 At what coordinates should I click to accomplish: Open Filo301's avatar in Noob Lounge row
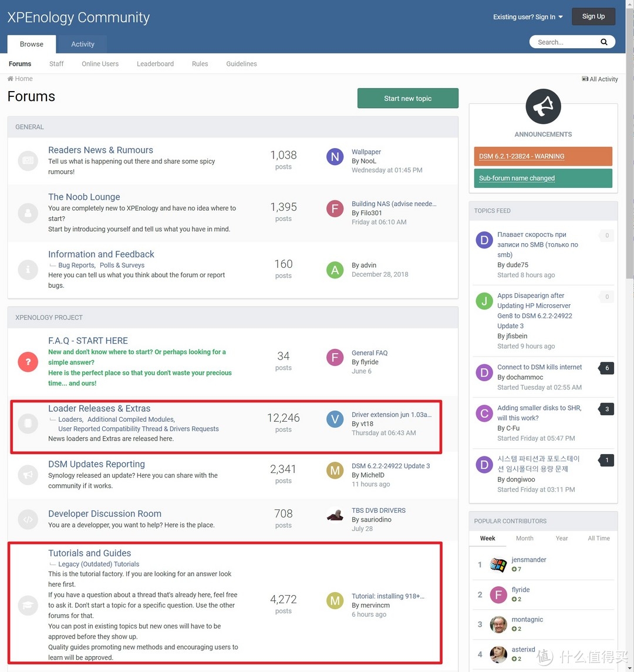(x=335, y=209)
